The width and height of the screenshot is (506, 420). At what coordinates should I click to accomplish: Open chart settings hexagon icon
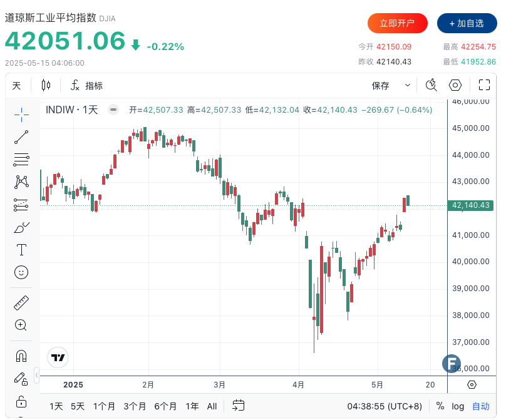coord(455,86)
